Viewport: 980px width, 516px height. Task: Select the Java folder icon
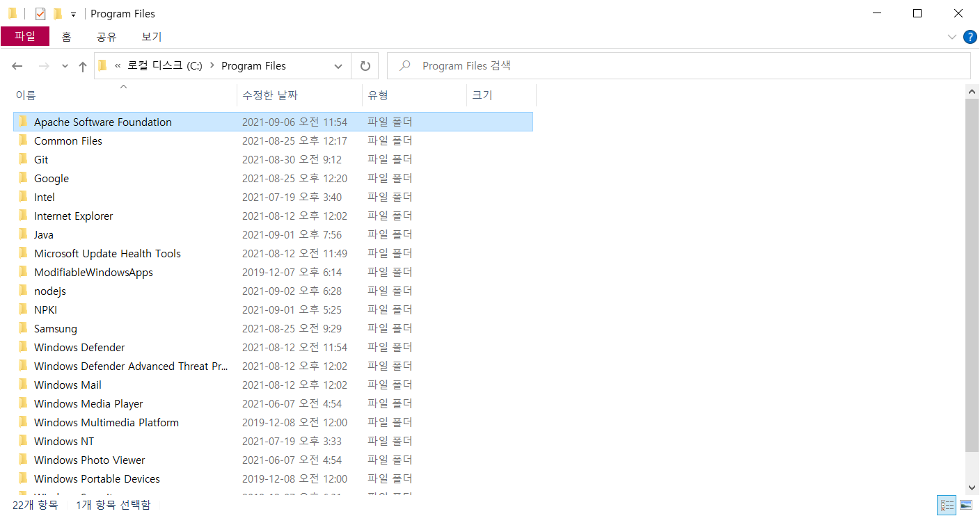tap(23, 234)
